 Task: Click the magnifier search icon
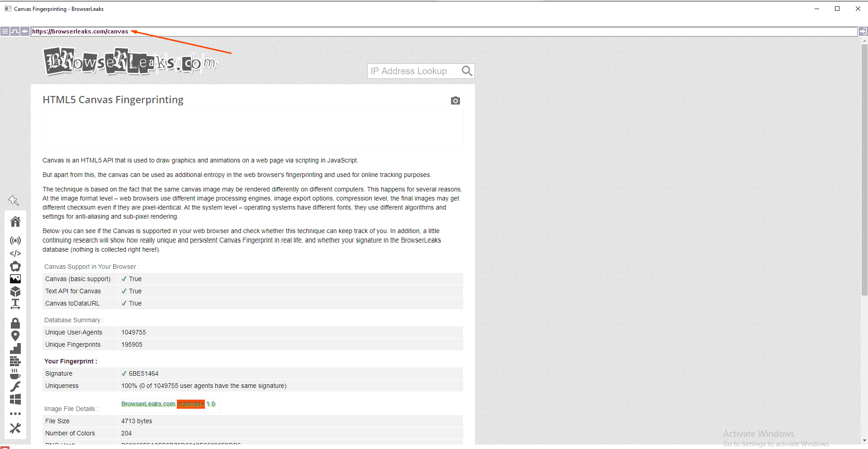click(x=467, y=71)
